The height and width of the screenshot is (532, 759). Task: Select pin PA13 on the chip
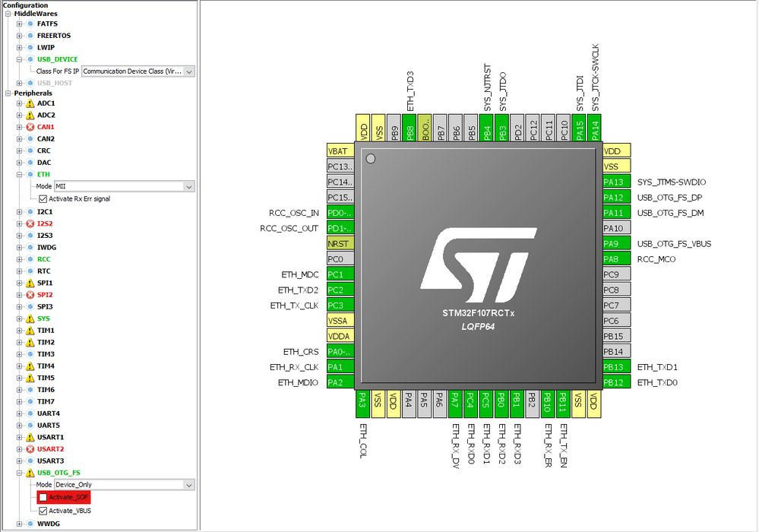pos(616,182)
